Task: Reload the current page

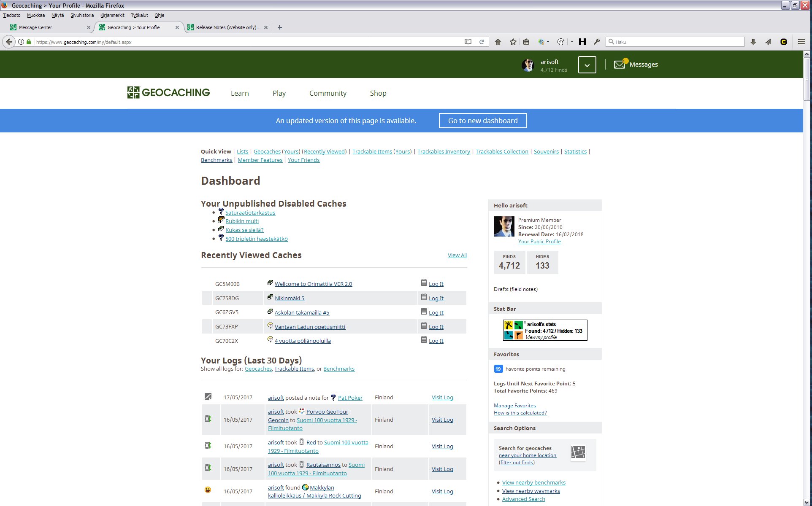Action: click(x=482, y=42)
